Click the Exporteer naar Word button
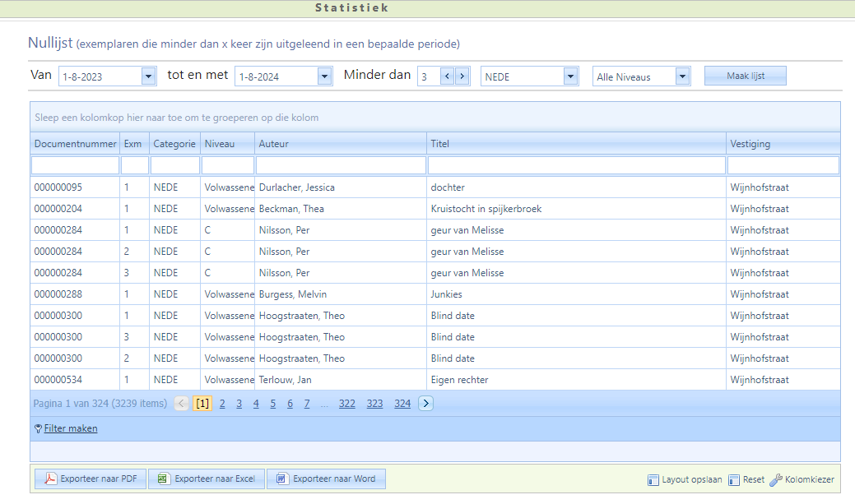 326,479
